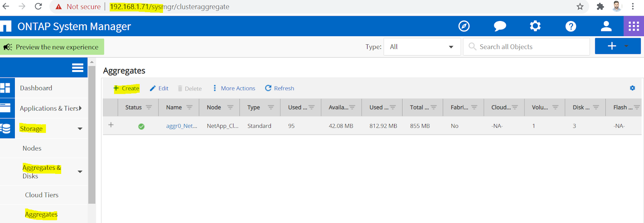Click the Delete button

coord(190,89)
